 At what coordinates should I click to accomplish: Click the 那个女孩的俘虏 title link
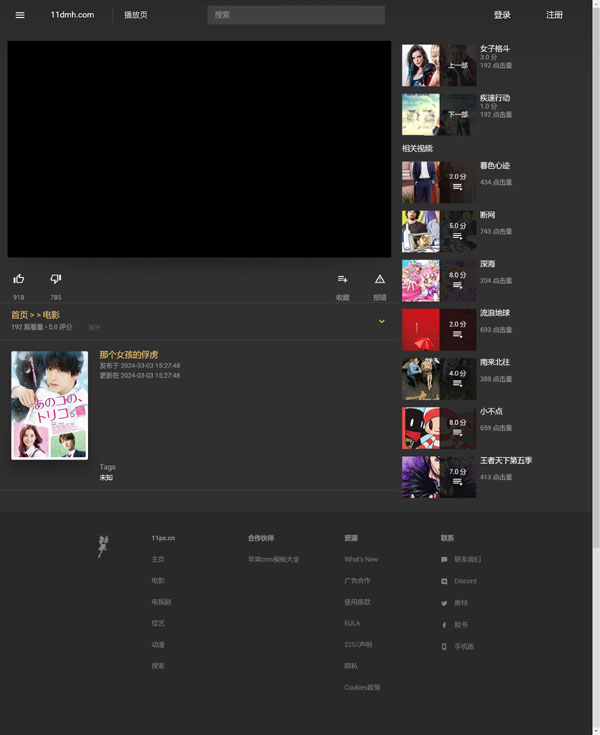[x=128, y=355]
